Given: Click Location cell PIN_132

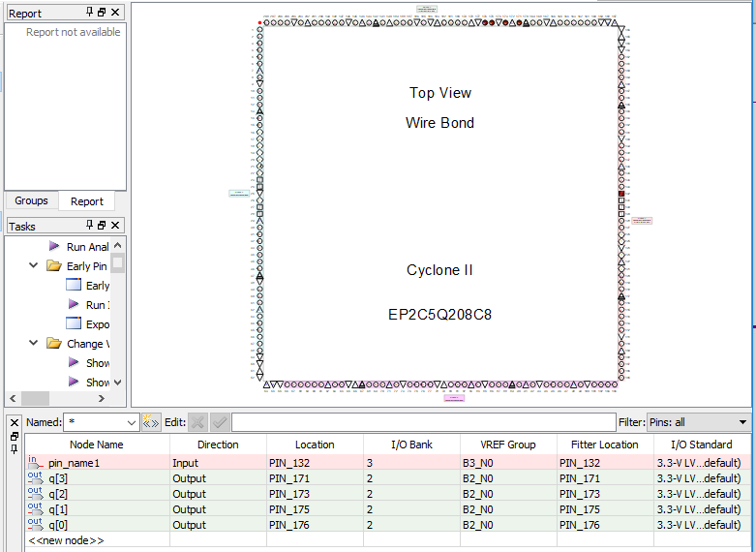Looking at the screenshot, I should click(x=315, y=463).
